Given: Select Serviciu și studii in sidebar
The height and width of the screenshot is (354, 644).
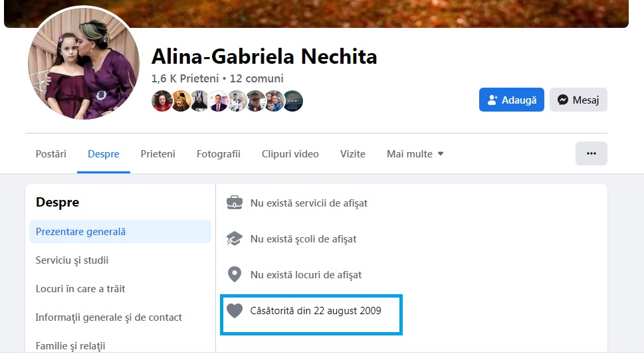Looking at the screenshot, I should [72, 260].
